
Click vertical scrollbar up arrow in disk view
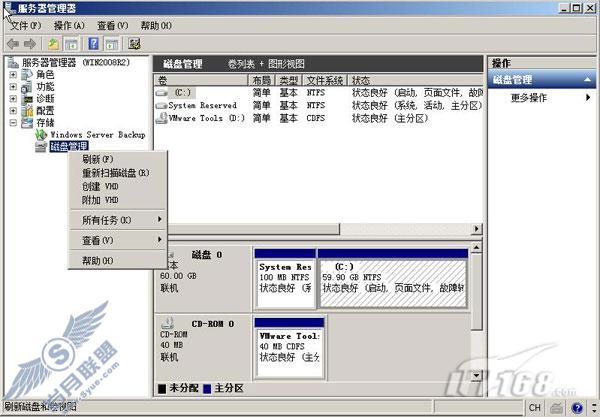[476, 248]
